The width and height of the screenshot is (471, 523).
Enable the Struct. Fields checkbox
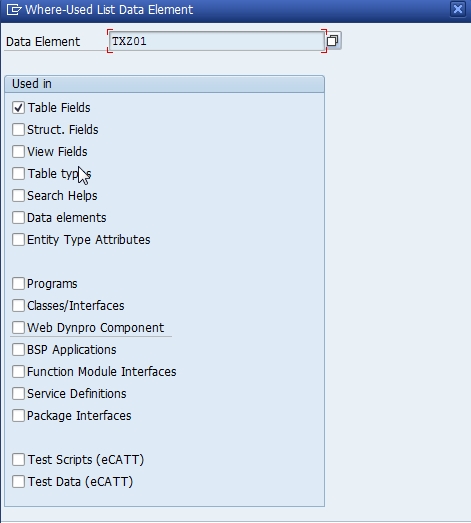point(18,130)
